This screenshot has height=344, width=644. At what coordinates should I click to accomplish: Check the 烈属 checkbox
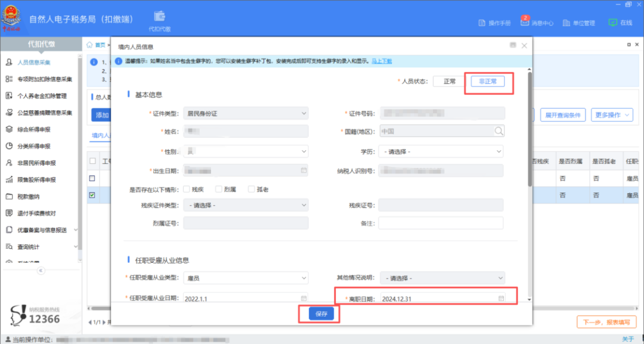(x=218, y=190)
